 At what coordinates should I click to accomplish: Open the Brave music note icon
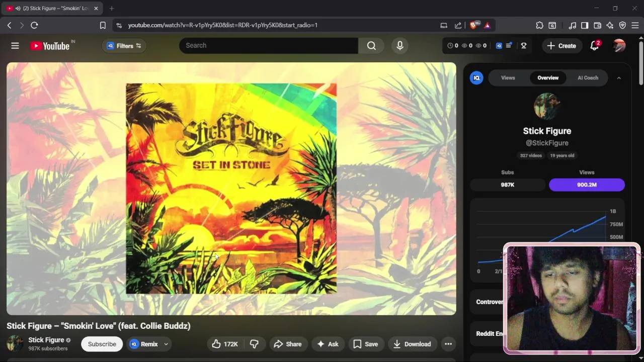573,25
